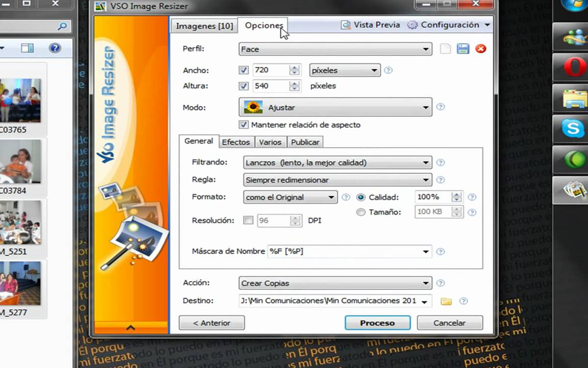Open help for the width units
This screenshot has width=588, height=368.
click(388, 70)
